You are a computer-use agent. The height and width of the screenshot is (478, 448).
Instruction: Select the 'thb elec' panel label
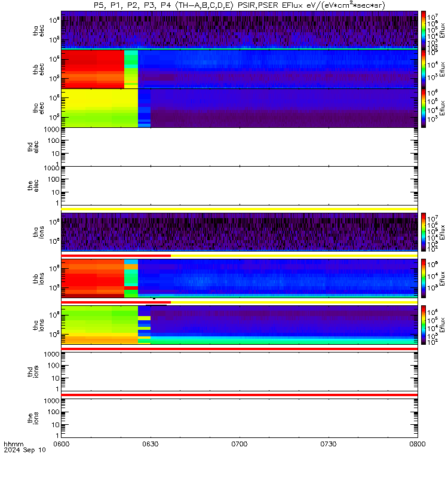pos(39,69)
